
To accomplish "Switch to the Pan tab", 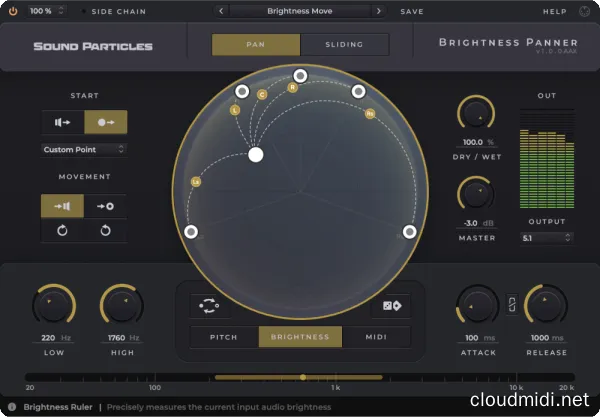I will pos(255,45).
